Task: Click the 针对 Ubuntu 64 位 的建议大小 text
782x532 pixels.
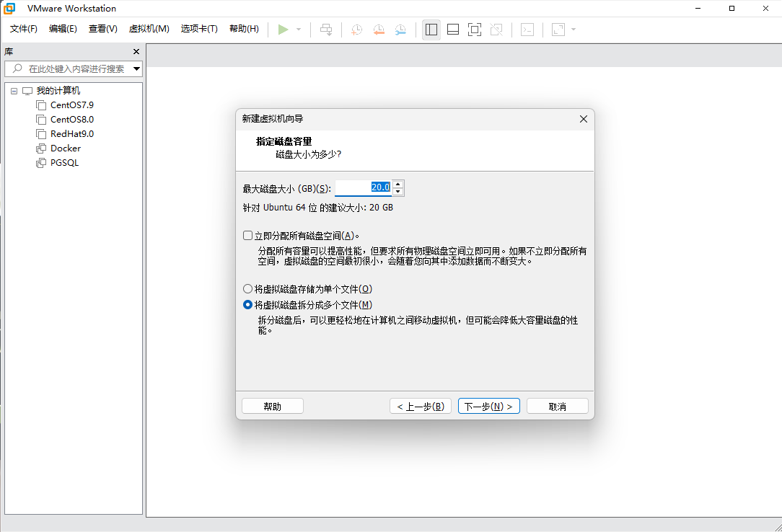Action: pyautogui.click(x=317, y=208)
